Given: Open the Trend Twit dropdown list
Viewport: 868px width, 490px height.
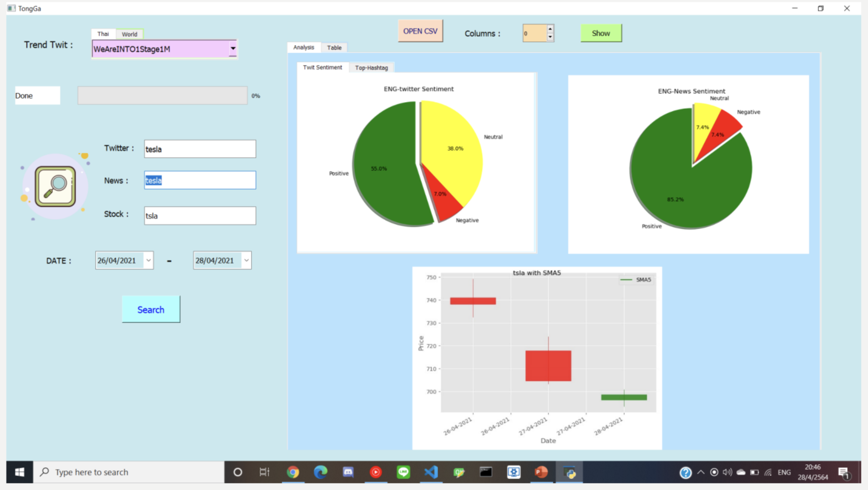Looking at the screenshot, I should pos(232,49).
